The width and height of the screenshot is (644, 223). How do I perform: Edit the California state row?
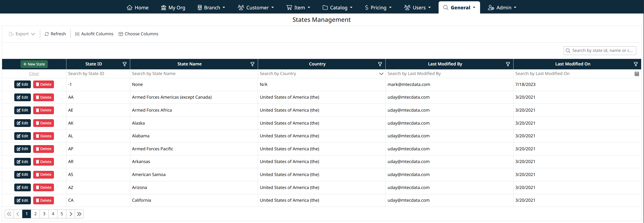point(23,200)
